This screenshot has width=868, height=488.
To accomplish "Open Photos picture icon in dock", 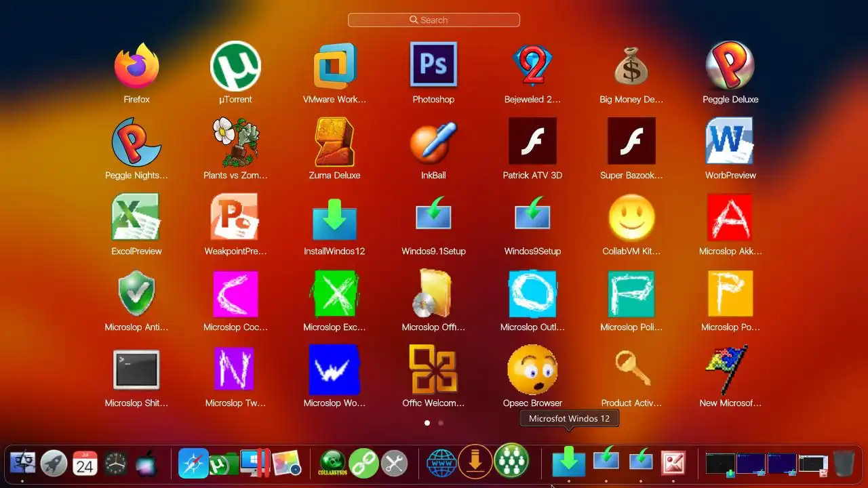I will point(287,464).
